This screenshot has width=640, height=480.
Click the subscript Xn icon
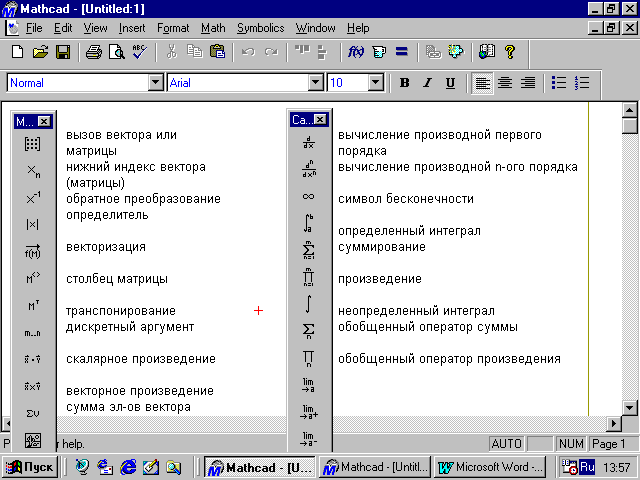coord(33,171)
